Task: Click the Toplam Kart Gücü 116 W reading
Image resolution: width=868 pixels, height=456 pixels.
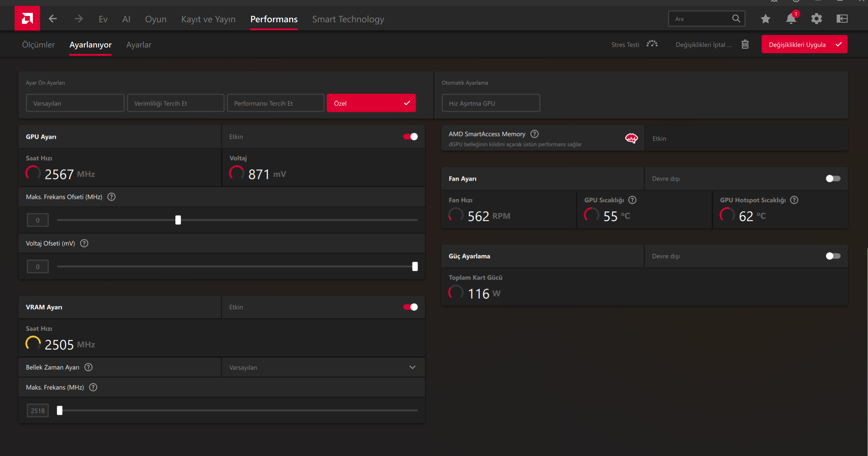Action: (x=474, y=293)
